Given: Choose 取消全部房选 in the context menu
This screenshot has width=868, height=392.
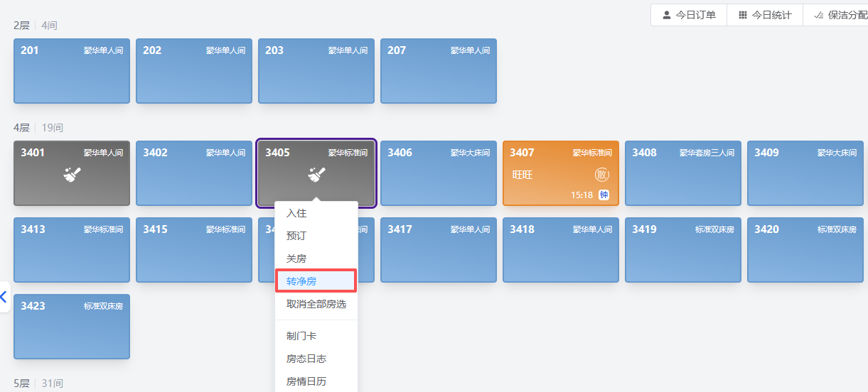Looking at the screenshot, I should coord(316,304).
